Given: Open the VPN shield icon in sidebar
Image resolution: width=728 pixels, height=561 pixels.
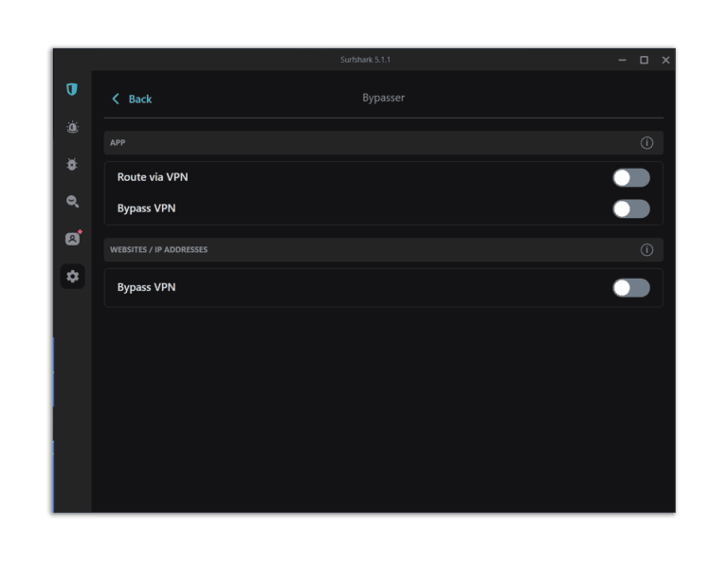Looking at the screenshot, I should point(71,89).
